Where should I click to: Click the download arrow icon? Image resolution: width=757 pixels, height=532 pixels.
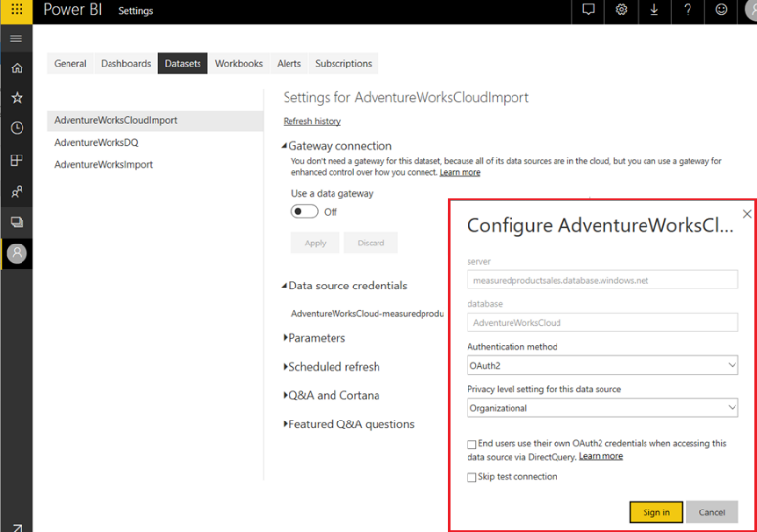[x=654, y=10]
